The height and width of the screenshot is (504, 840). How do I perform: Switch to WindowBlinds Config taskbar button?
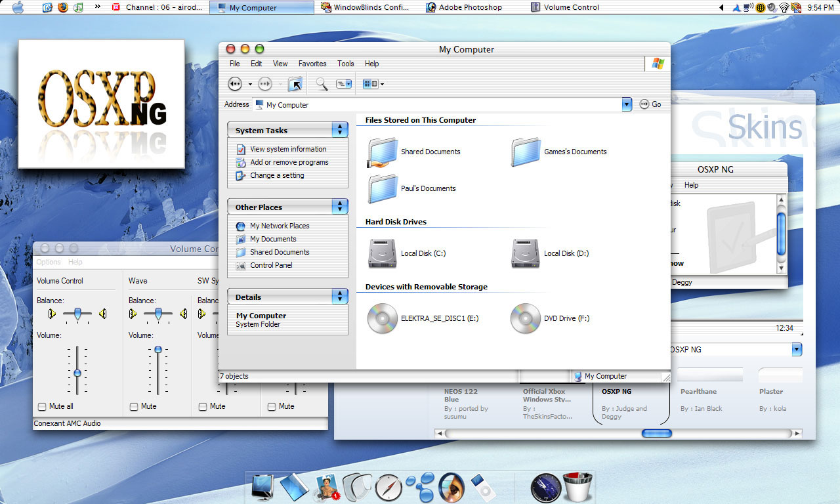pyautogui.click(x=366, y=7)
